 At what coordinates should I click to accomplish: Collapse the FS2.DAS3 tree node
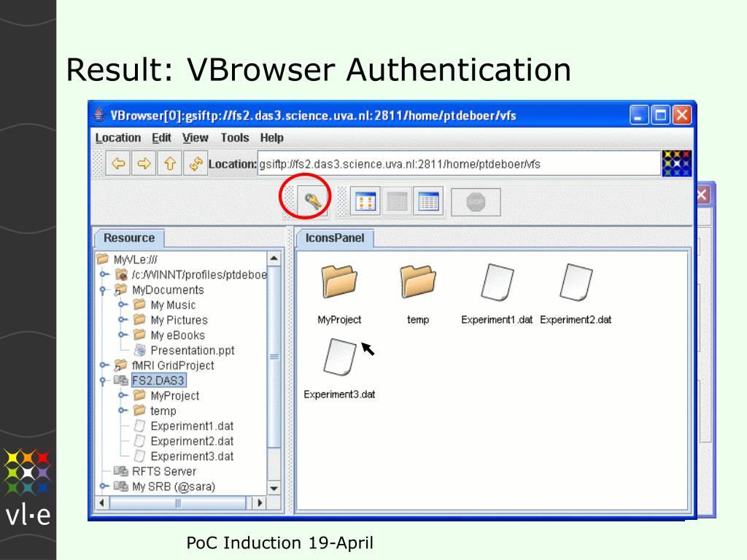(x=102, y=380)
